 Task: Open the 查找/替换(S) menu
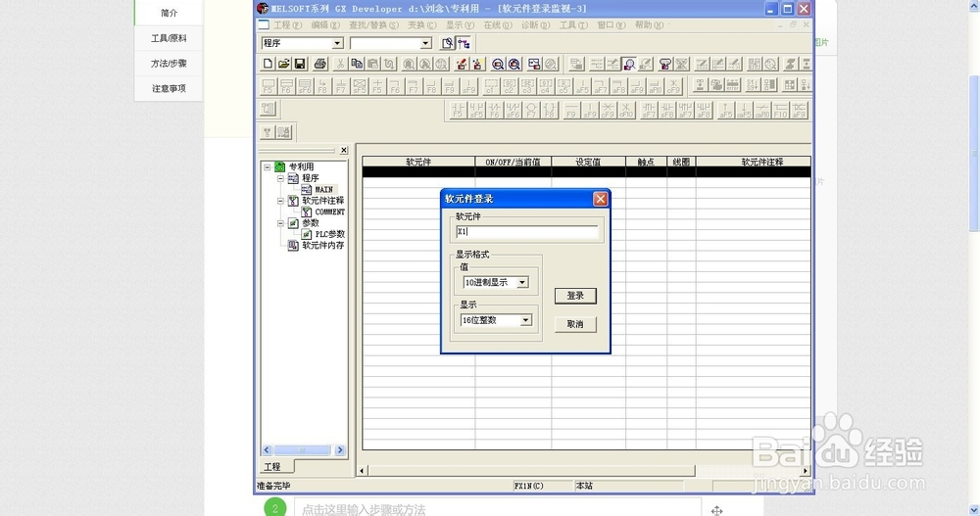click(373, 25)
